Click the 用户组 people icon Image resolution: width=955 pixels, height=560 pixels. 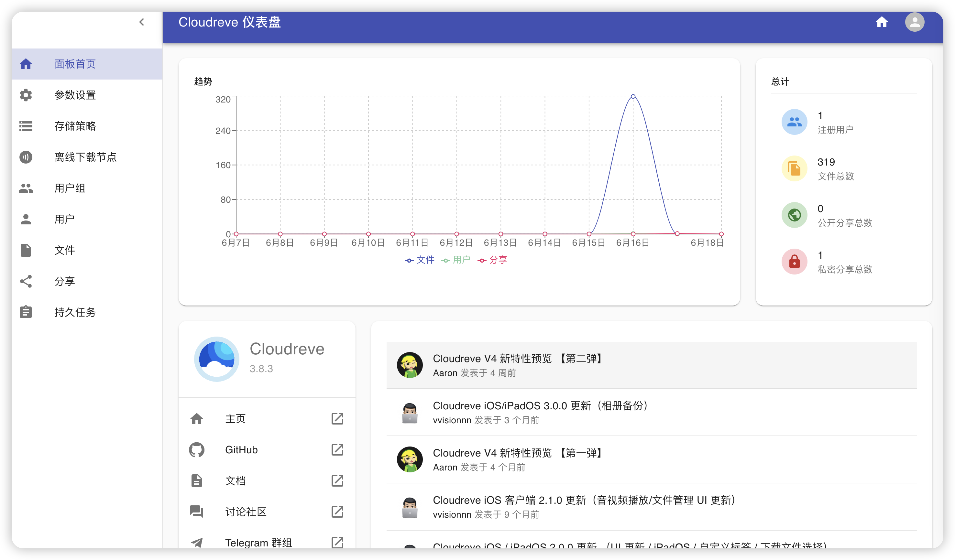point(26,188)
